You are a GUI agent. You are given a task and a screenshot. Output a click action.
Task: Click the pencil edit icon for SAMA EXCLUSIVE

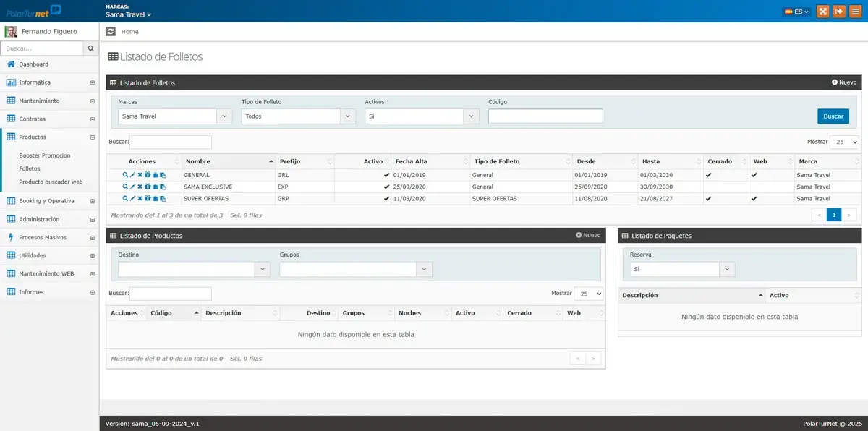point(132,187)
